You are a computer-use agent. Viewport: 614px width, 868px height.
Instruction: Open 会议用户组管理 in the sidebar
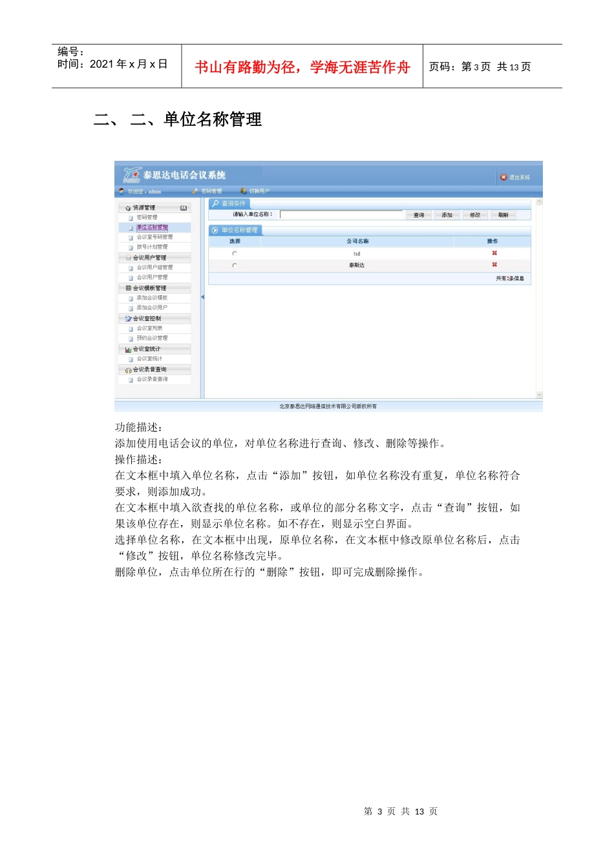pyautogui.click(x=154, y=267)
